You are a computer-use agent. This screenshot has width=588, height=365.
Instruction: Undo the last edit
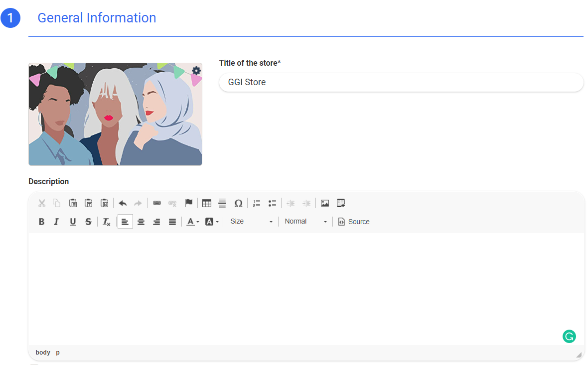click(x=123, y=203)
